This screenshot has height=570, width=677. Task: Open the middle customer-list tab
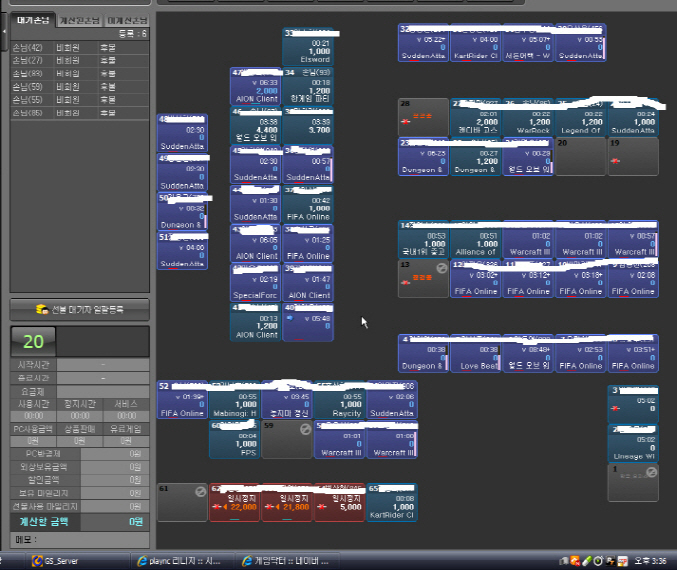(80, 20)
